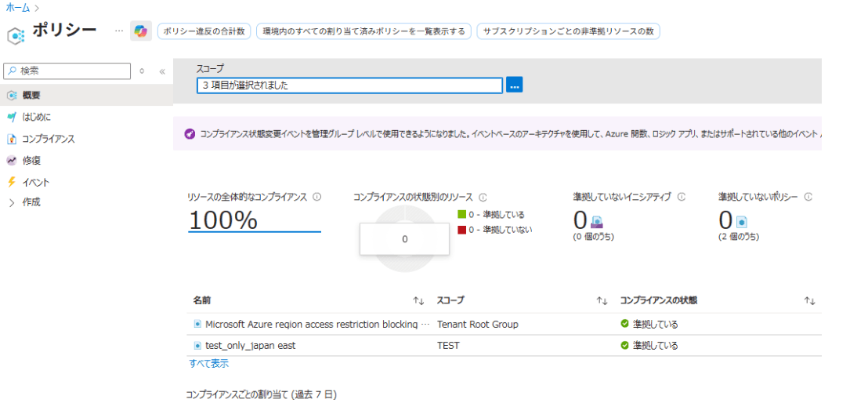Click the info icon beside リソースの全体的なコンプライアンス
Viewport: 868px width, 403px height.
pyautogui.click(x=316, y=198)
